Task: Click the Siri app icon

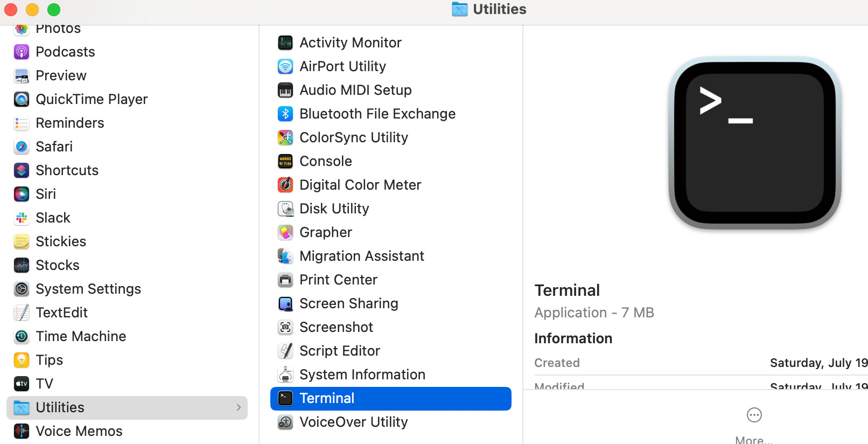Action: tap(22, 194)
